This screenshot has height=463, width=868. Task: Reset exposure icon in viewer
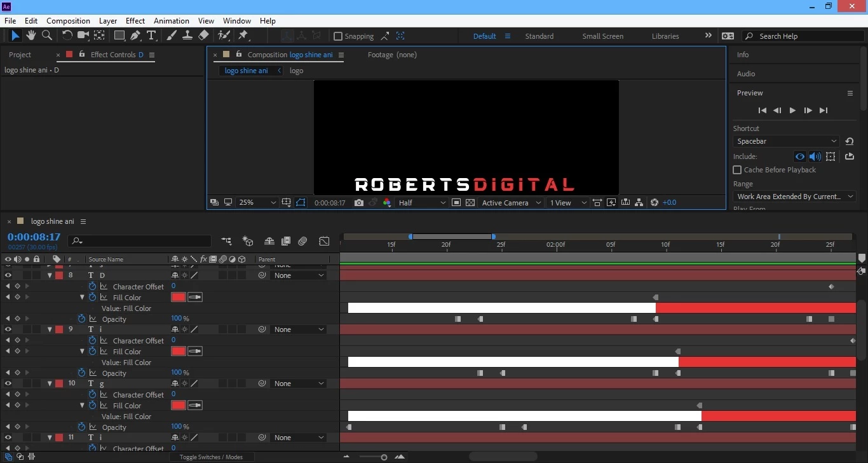tap(654, 203)
